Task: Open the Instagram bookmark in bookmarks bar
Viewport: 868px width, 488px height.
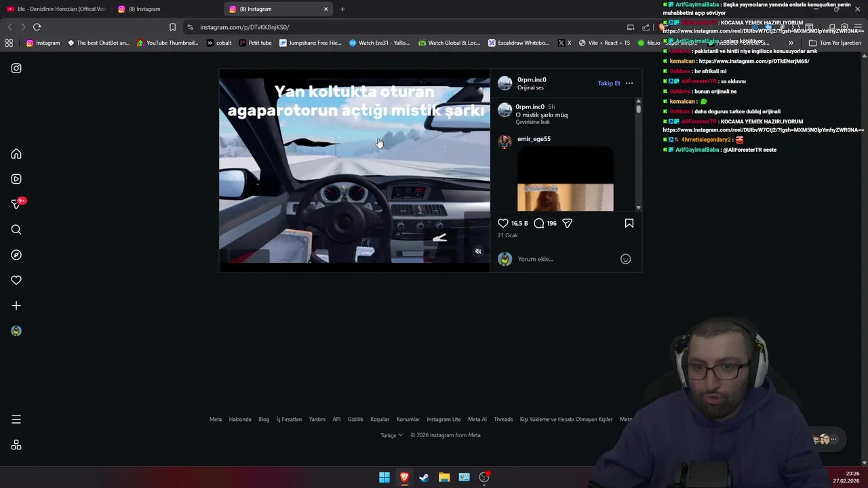Action: click(43, 43)
